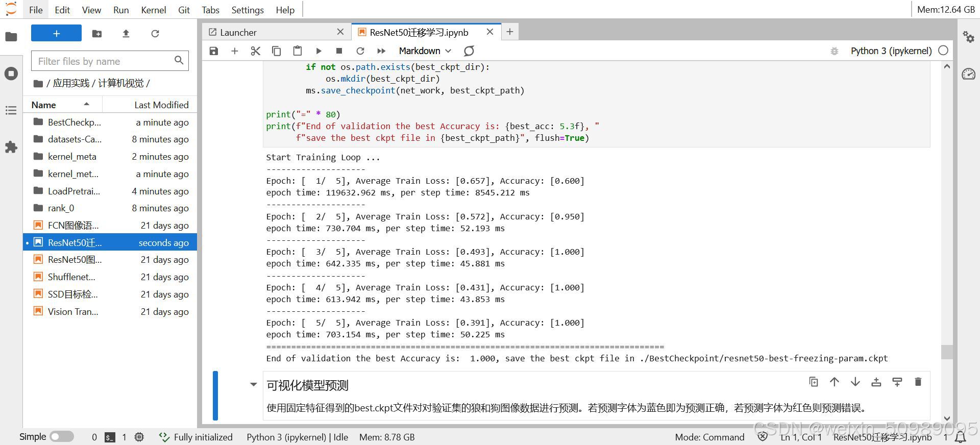The height and width of the screenshot is (445, 980).
Task: Click the Upload Files icon
Action: (x=126, y=34)
